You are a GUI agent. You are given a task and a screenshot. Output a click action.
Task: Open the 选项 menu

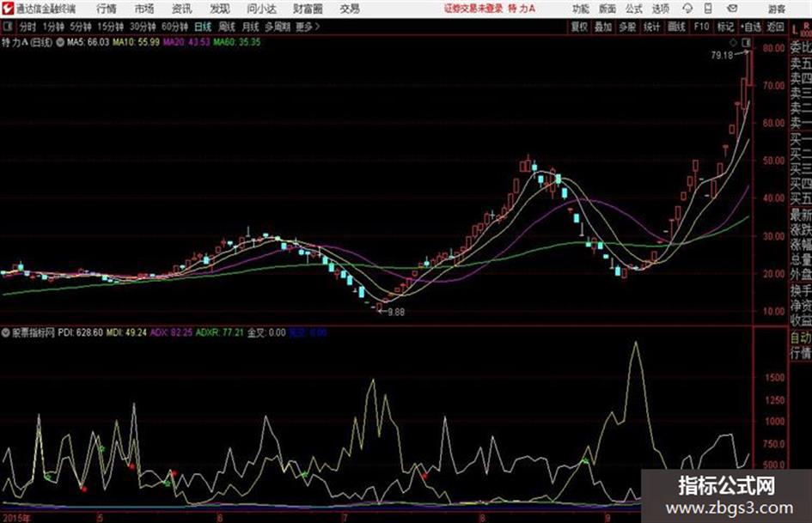coord(660,9)
